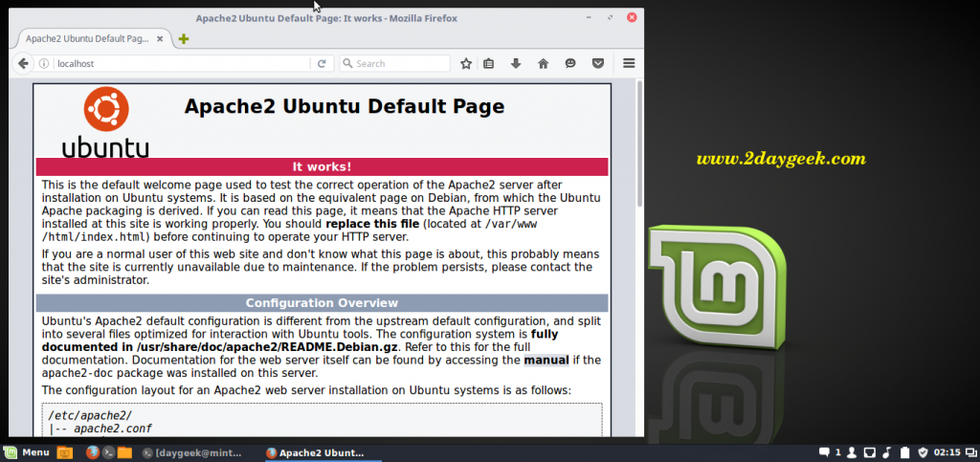
Task: Open the Downloads arrow icon
Action: click(x=516, y=63)
